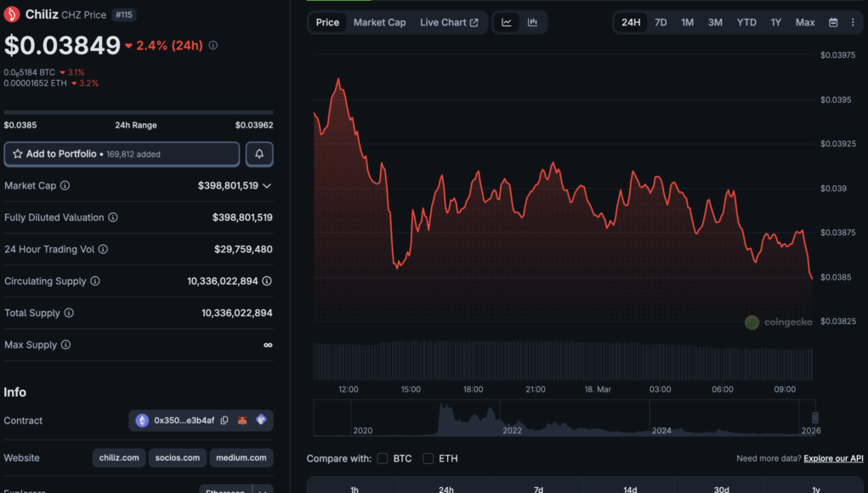Click the MetaMask fox icon
The width and height of the screenshot is (868, 493).
pos(243,421)
